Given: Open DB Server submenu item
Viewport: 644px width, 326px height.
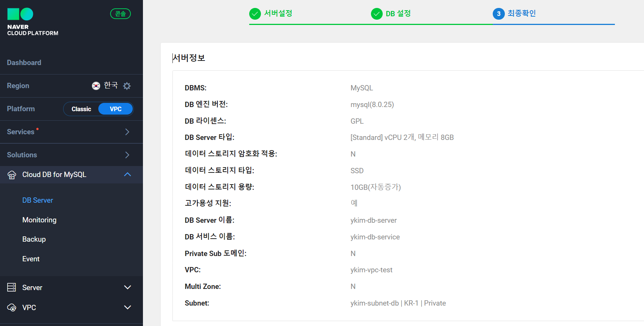Looking at the screenshot, I should [37, 200].
